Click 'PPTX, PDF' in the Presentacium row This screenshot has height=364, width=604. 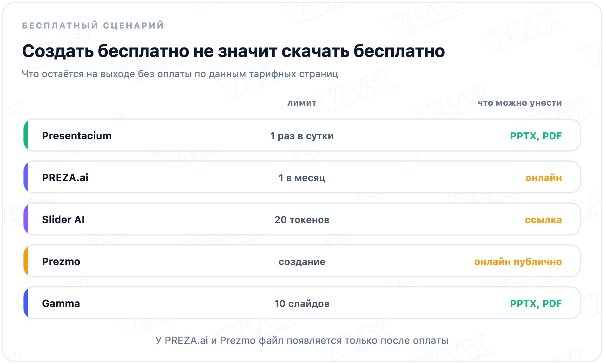coord(536,136)
